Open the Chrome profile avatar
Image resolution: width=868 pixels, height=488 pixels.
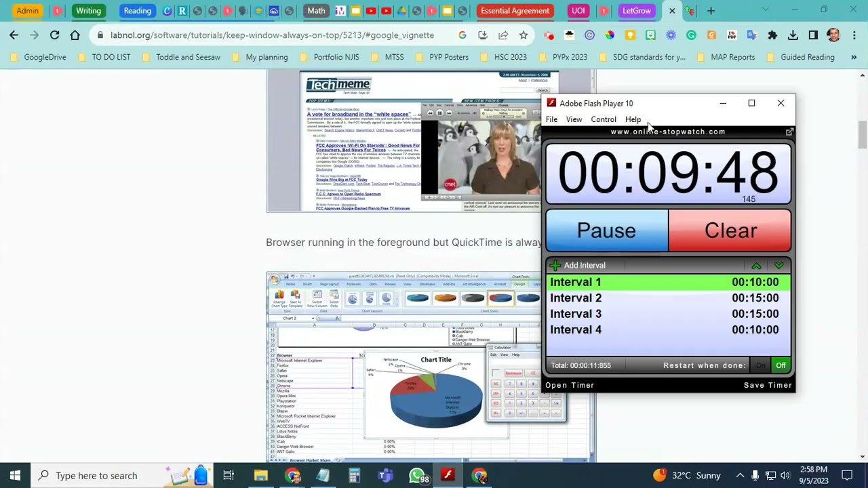pyautogui.click(x=833, y=35)
